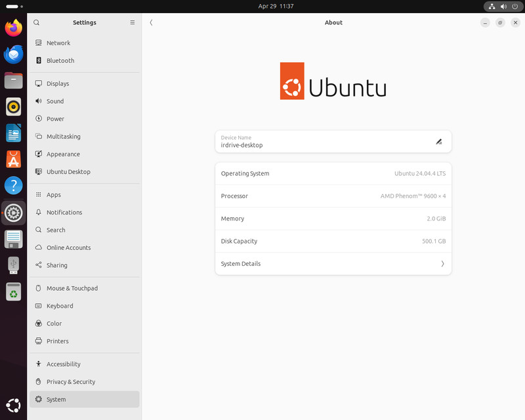
Task: Open Appearance settings
Action: [85, 154]
